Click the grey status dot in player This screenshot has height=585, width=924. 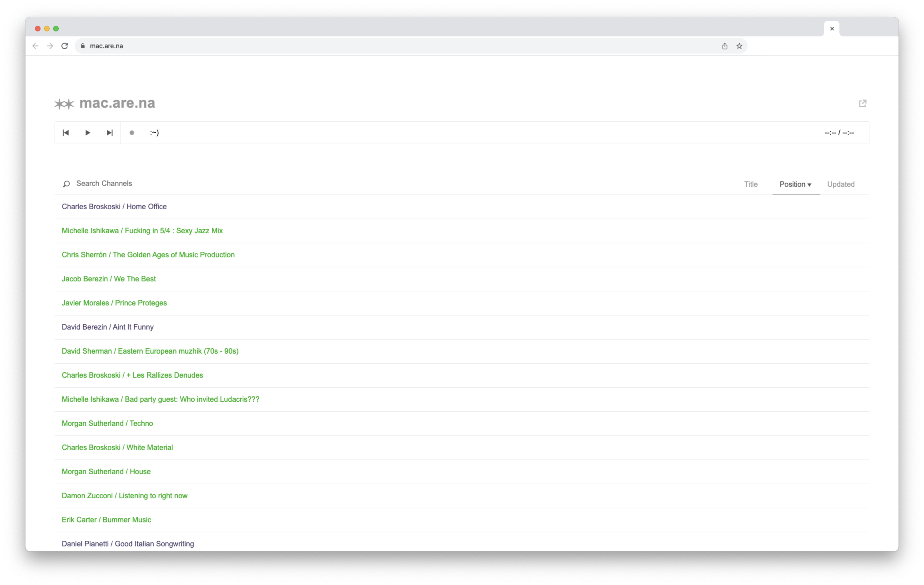click(132, 133)
